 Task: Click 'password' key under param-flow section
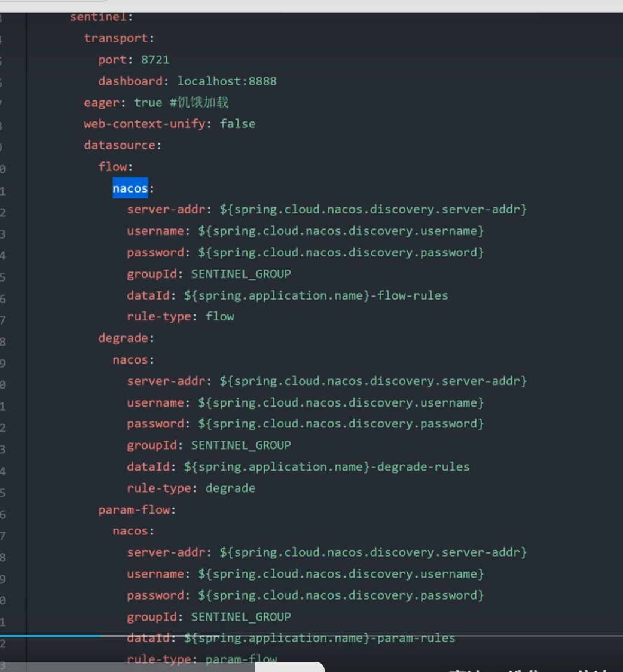(155, 595)
